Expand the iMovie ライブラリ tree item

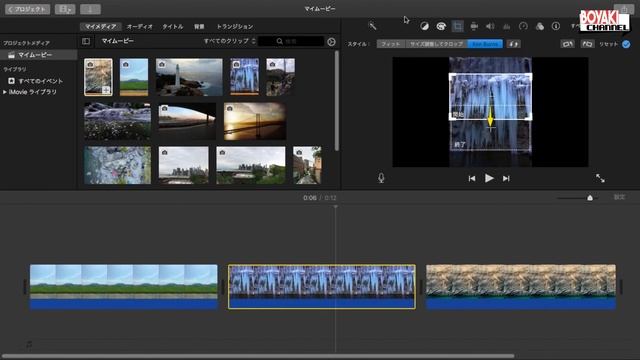click(4, 92)
